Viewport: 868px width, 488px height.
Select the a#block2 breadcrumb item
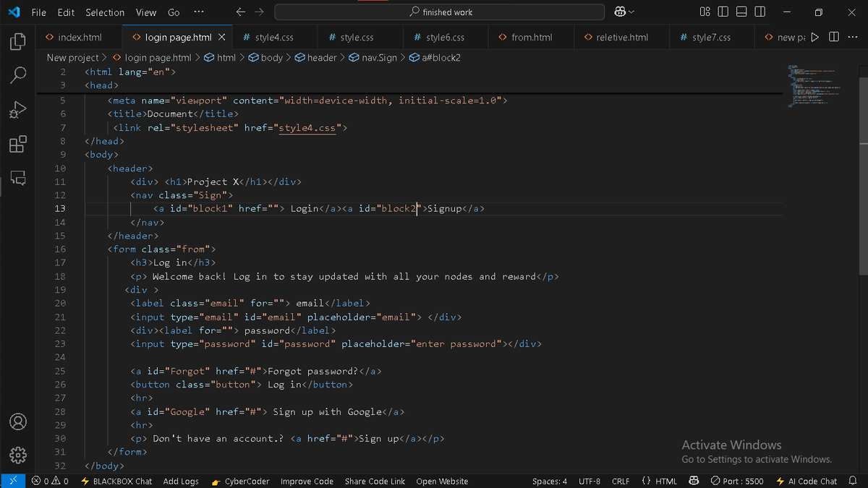[x=435, y=57]
